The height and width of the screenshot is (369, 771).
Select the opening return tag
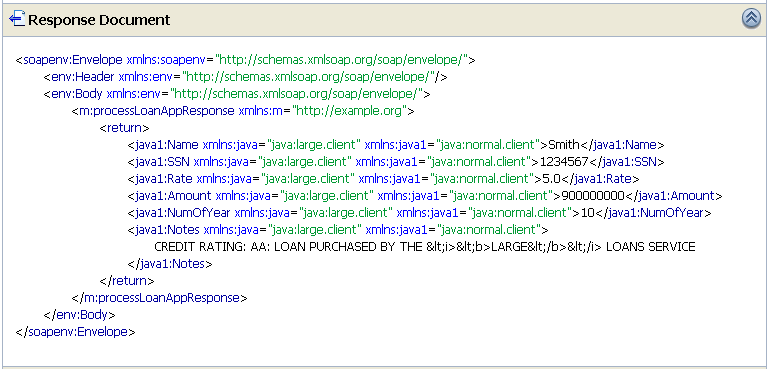click(x=124, y=128)
